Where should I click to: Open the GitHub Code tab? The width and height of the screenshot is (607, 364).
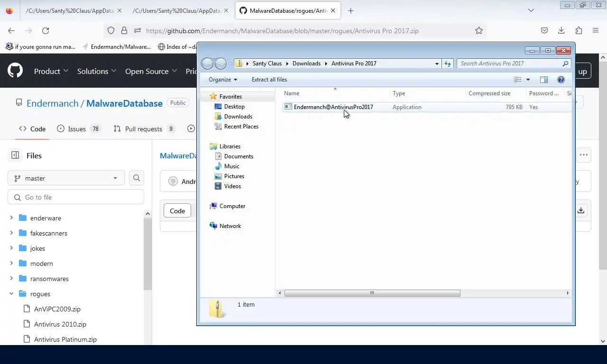32,128
